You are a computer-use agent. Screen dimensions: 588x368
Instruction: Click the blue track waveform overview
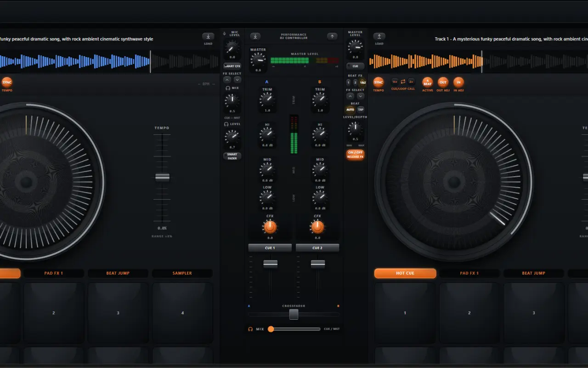tap(109, 62)
